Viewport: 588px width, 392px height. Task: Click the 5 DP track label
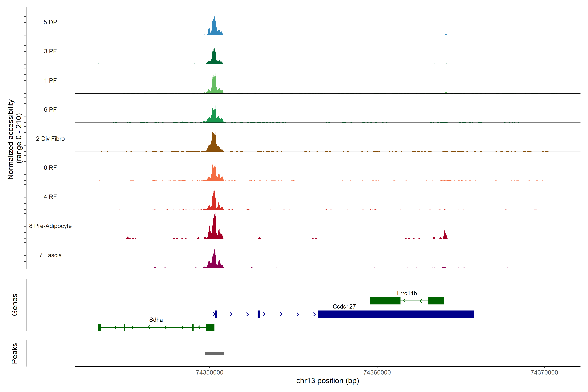pyautogui.click(x=50, y=22)
